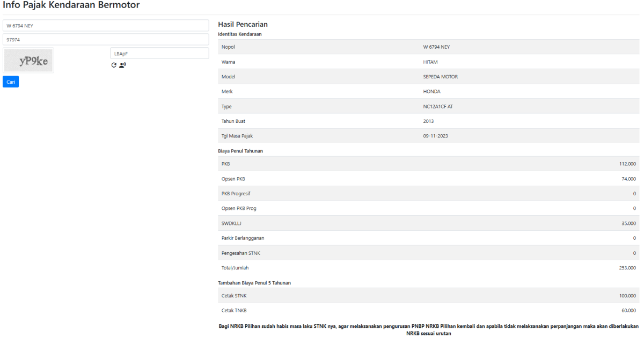The image size is (644, 337).
Task: Focus the license plate field W 6794 NEY
Action: (106, 25)
